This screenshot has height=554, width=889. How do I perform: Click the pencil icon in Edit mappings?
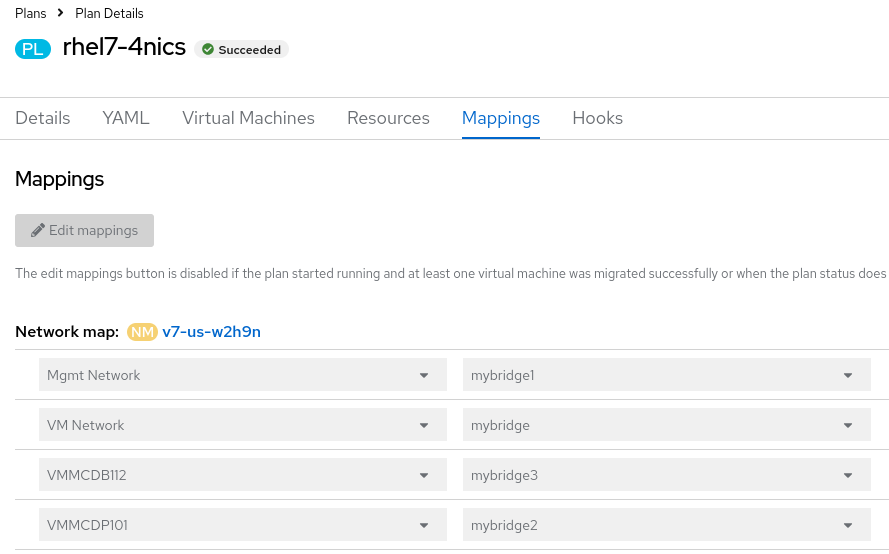pyautogui.click(x=38, y=230)
